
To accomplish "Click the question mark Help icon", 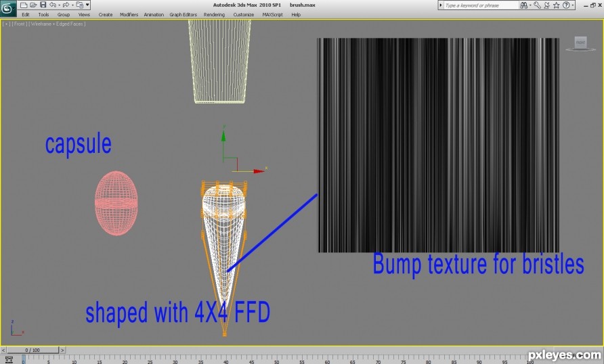I will (x=566, y=5).
